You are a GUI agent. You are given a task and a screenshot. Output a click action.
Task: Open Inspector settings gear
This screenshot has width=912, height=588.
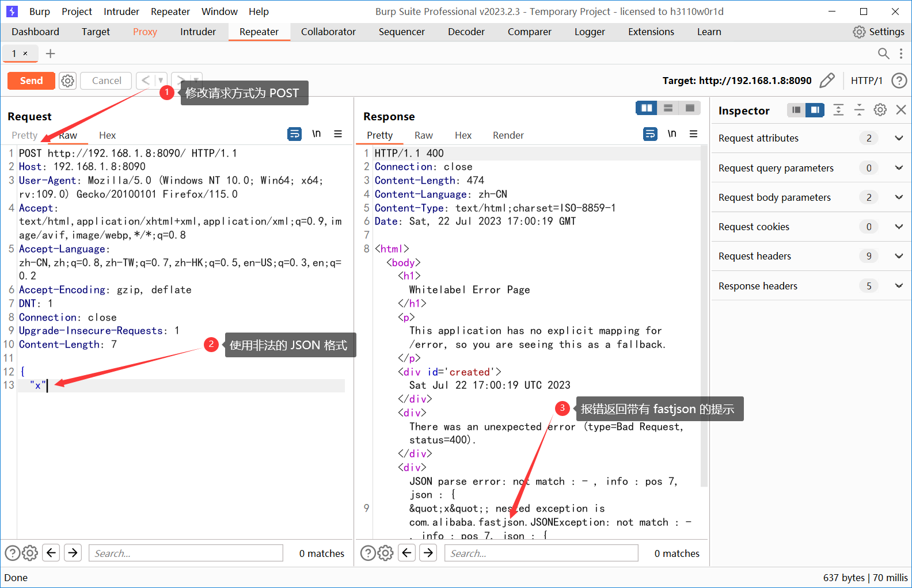click(880, 110)
